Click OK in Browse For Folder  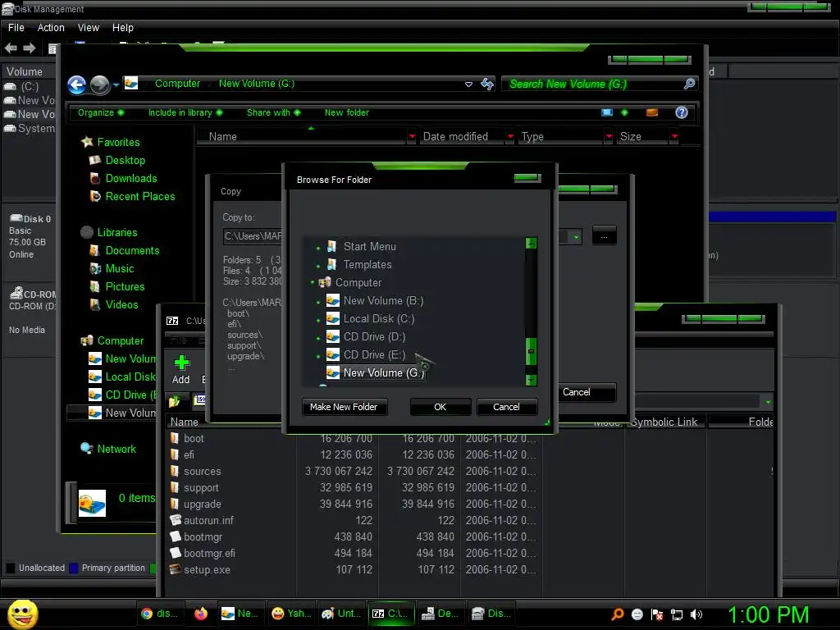(440, 407)
